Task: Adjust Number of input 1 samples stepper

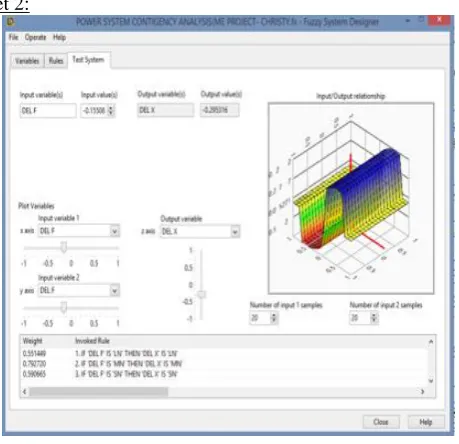Action: click(x=274, y=318)
